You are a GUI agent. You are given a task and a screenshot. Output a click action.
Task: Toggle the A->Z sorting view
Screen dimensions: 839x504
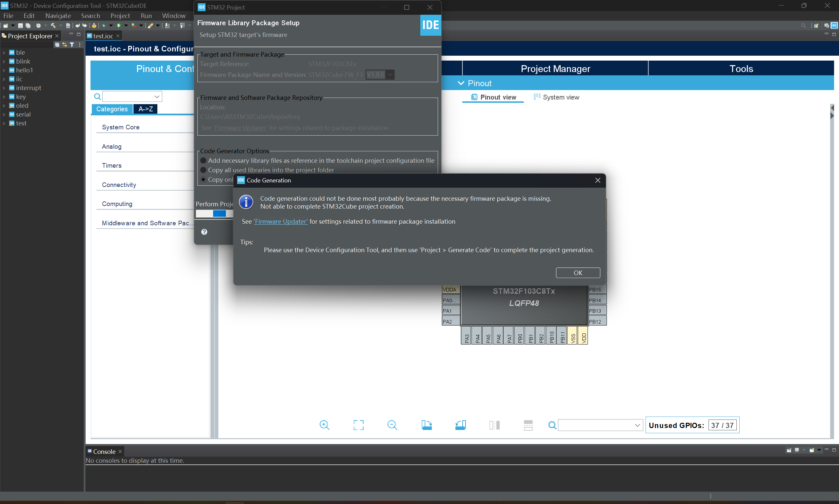[146, 109]
